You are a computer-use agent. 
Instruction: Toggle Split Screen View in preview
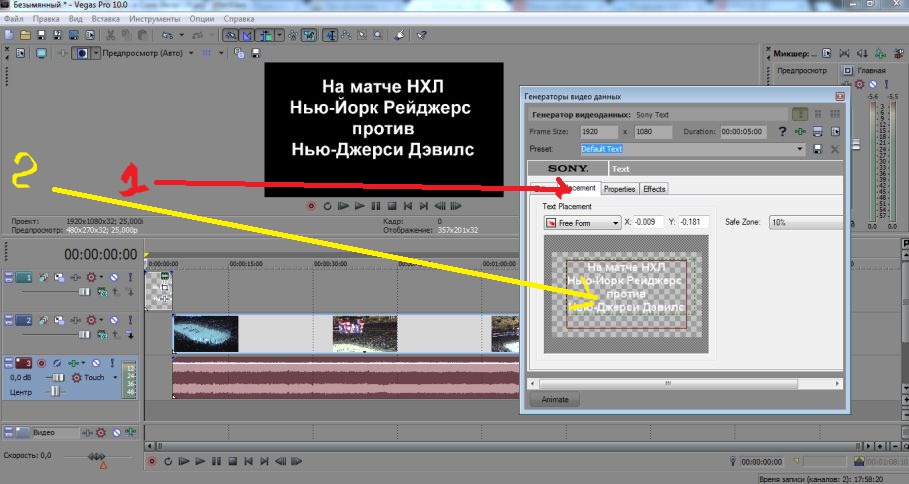[82, 53]
